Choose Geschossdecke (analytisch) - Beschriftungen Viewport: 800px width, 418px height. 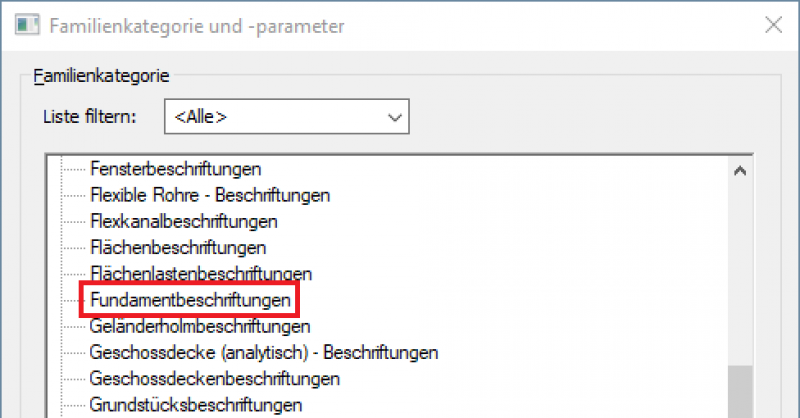pos(264,352)
